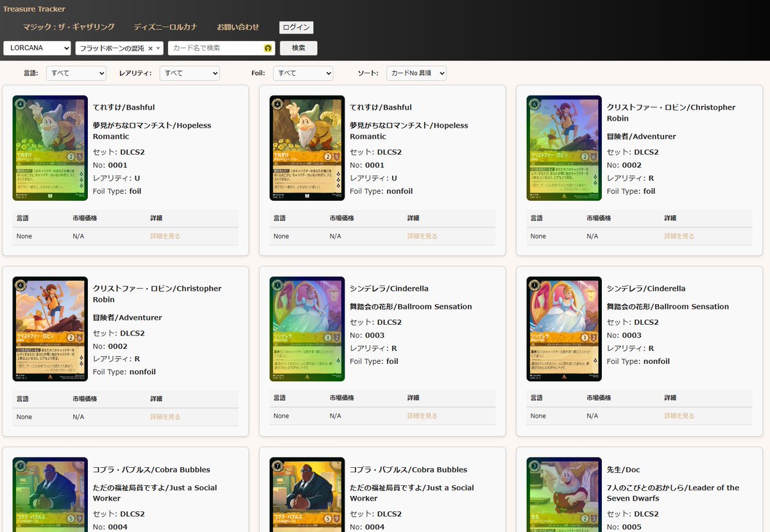
Task: Click 舞踏会の花形/Ballroom Sensation on foil Cinderella card
Action: click(x=411, y=307)
